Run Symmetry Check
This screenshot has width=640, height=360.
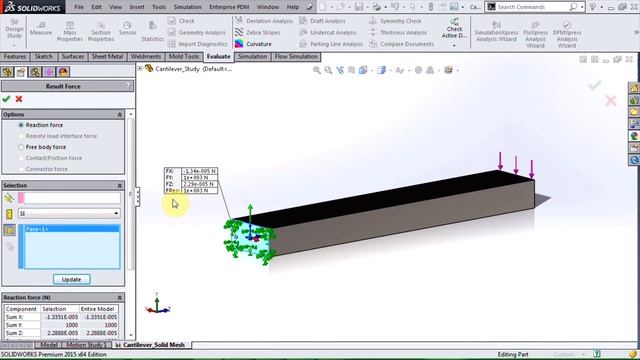(x=395, y=21)
